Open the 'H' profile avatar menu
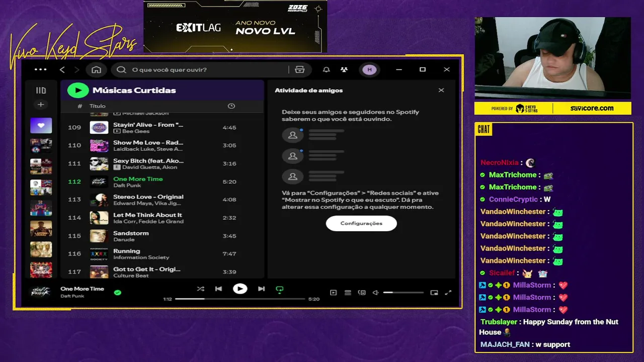The width and height of the screenshot is (644, 362). click(x=369, y=70)
